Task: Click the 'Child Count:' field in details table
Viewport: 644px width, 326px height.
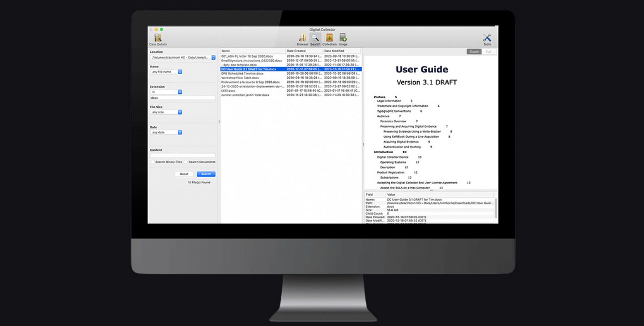Action: tap(373, 214)
